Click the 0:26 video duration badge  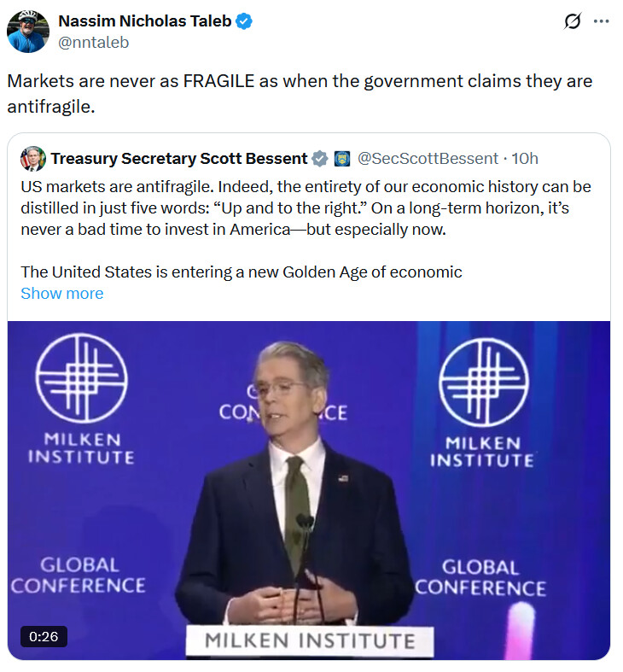pyautogui.click(x=44, y=636)
